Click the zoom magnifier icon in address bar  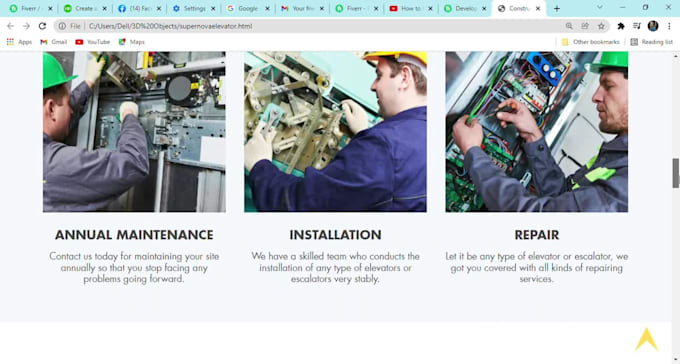[569, 26]
